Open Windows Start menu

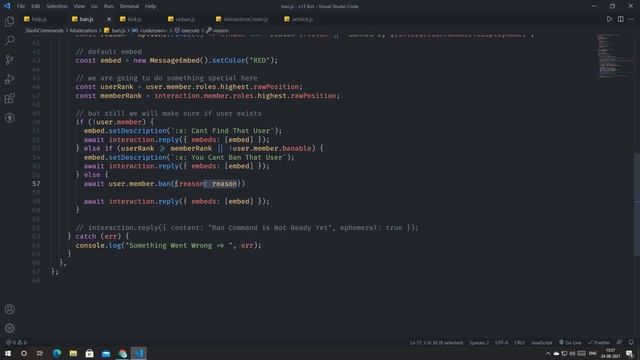point(7,353)
